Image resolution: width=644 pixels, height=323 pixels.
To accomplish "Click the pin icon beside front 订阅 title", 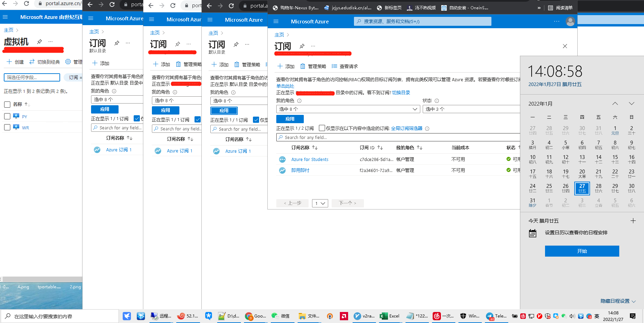I will point(302,46).
